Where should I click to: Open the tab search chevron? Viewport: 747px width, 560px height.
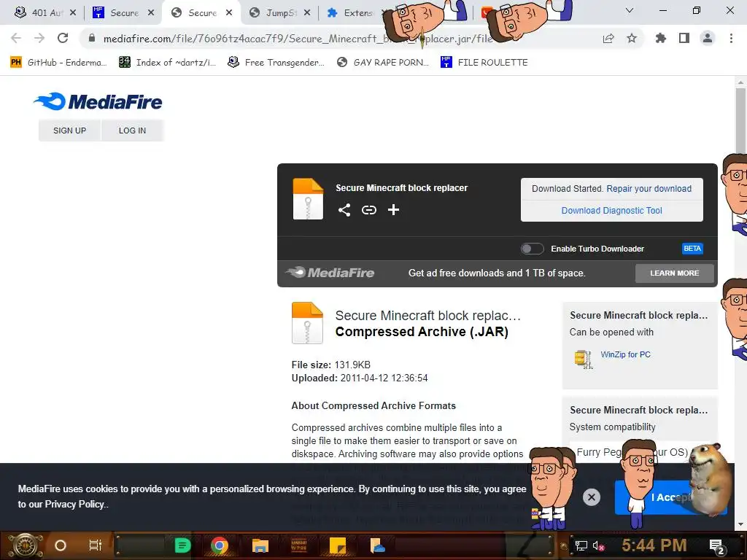tap(630, 10)
